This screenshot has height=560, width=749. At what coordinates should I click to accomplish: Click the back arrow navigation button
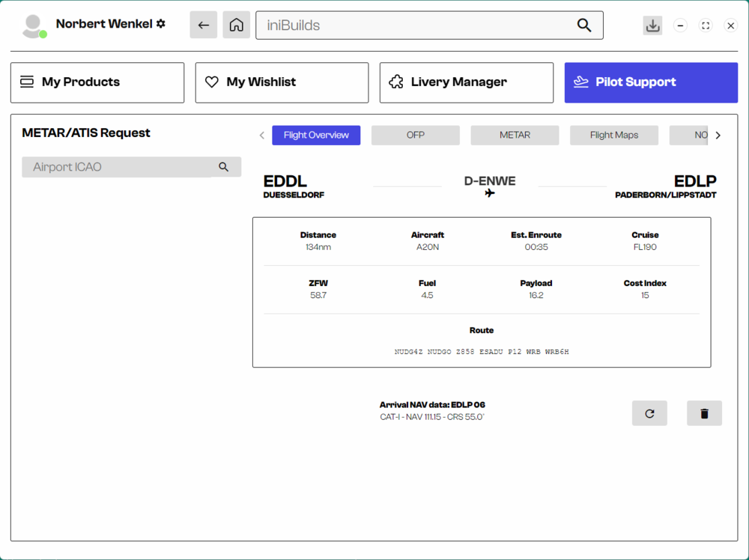203,25
